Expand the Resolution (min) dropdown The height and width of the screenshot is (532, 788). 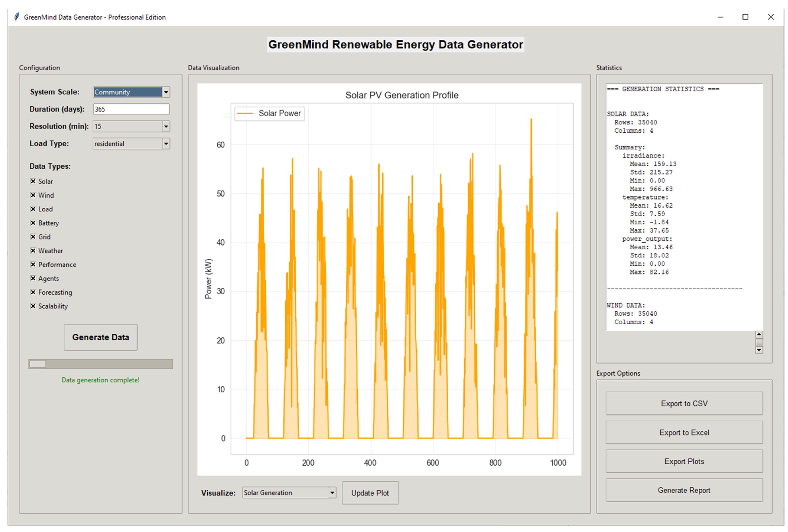[x=166, y=127]
